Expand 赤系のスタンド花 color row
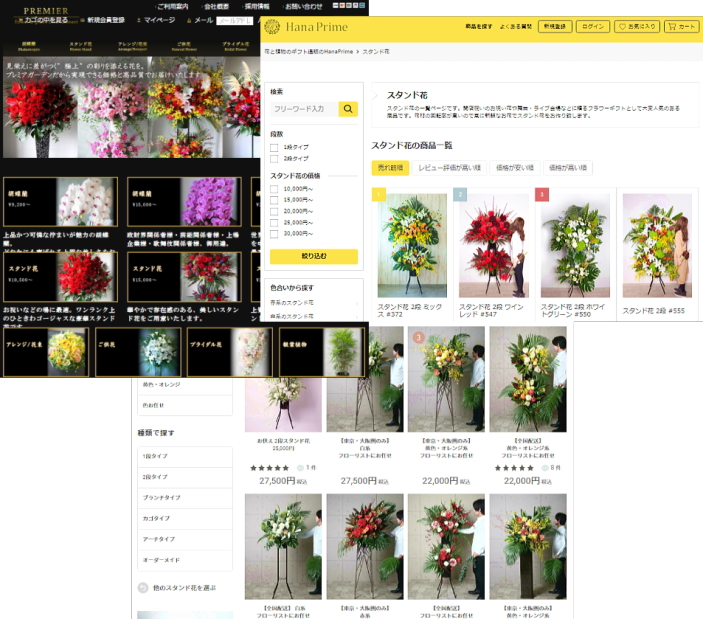 (314, 303)
